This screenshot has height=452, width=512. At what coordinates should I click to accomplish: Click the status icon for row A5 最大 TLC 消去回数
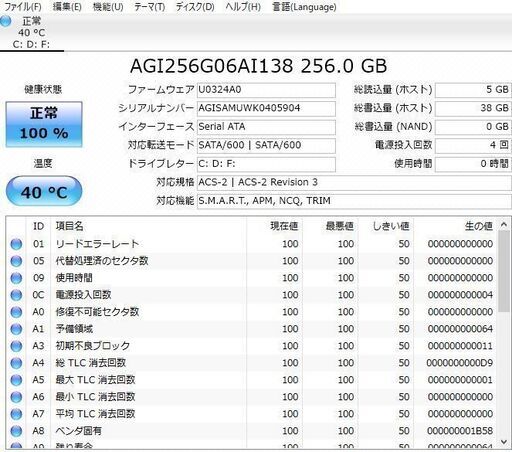[x=16, y=380]
